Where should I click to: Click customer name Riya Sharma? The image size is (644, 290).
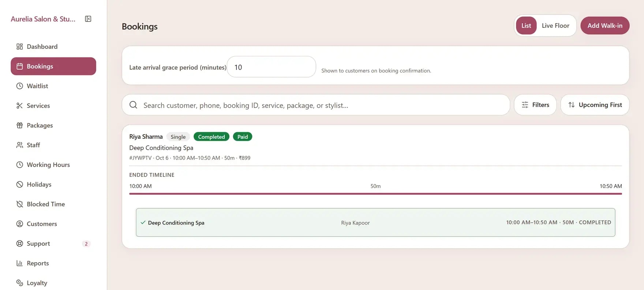(x=146, y=137)
